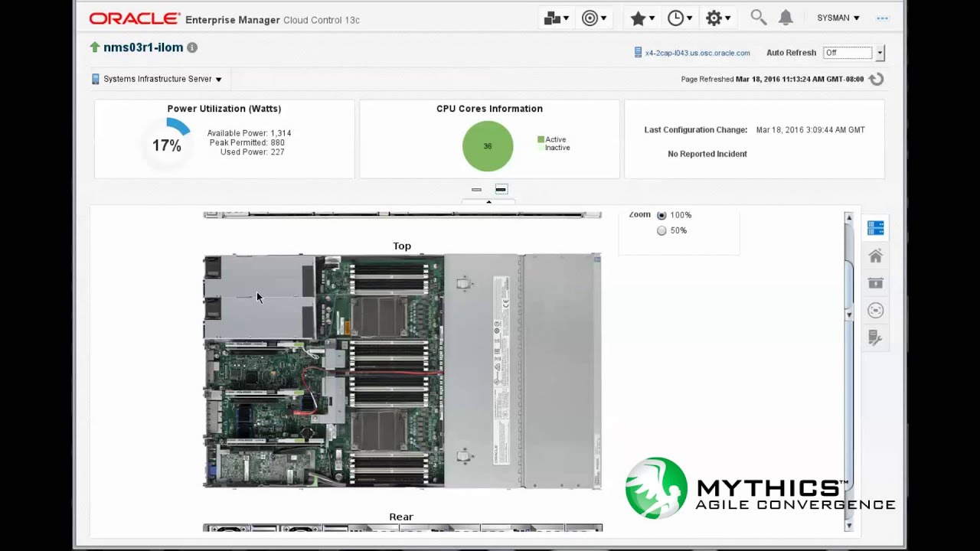Click the Auto Refresh value field
Screen dimensions: 980x551
coord(848,53)
